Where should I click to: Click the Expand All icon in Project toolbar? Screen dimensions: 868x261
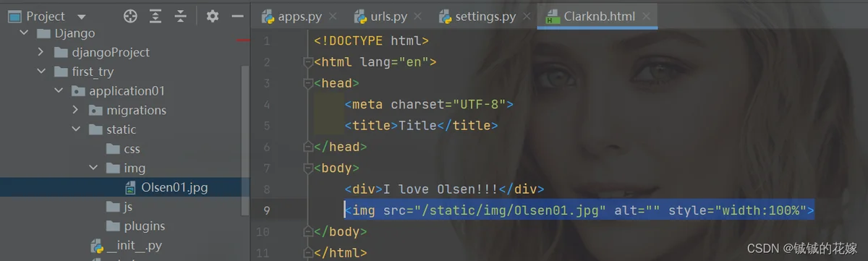(x=156, y=16)
